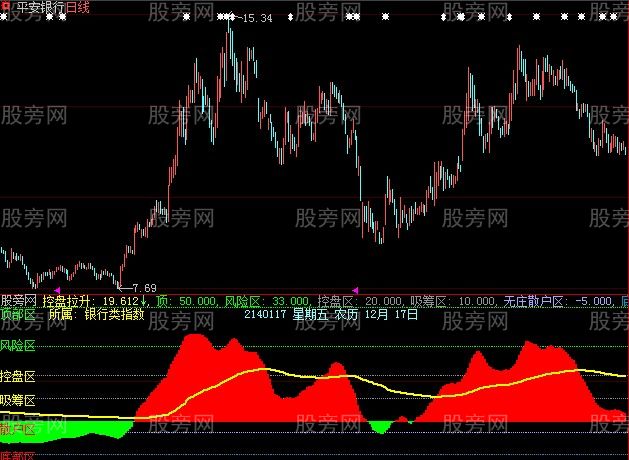Image resolution: width=629 pixels, height=460 pixels.
Task: Click the 顶部区 label
Action: [x=17, y=313]
